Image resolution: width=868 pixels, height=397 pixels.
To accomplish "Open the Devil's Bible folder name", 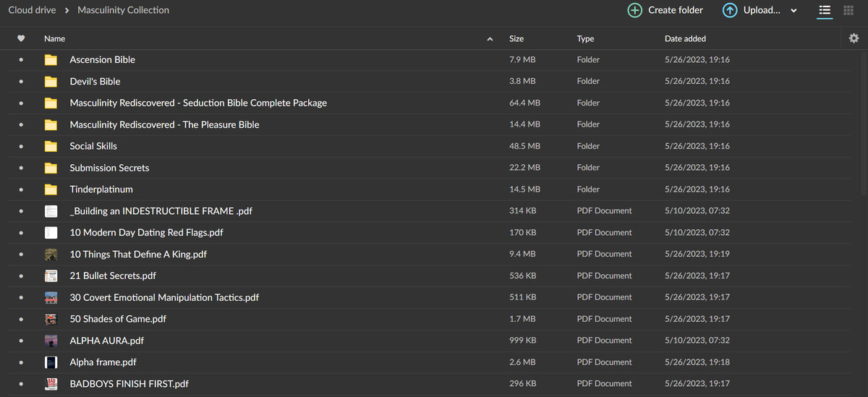I will click(95, 82).
